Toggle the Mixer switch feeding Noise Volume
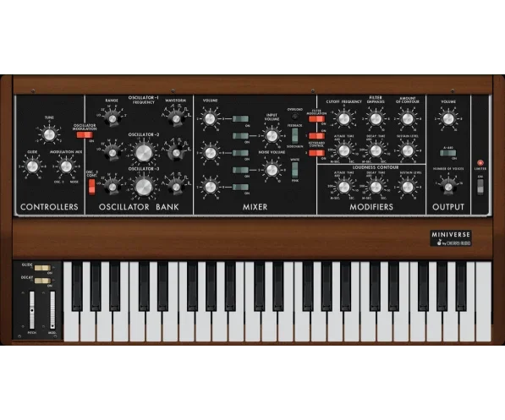 point(240,170)
